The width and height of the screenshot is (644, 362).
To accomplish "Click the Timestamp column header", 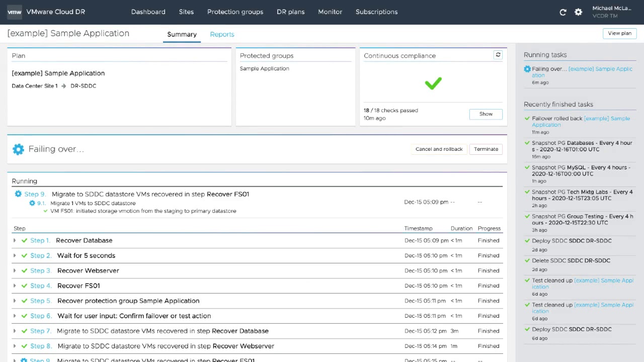I will coord(418,228).
